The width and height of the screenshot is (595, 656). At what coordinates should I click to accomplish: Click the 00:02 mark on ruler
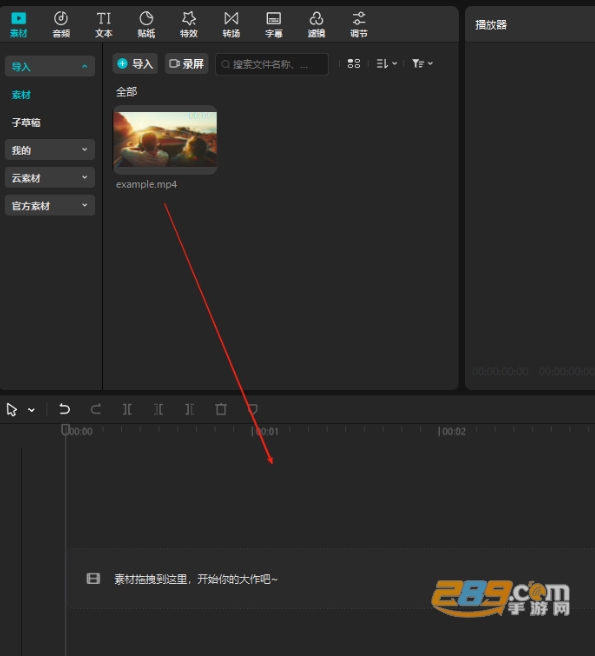[454, 431]
